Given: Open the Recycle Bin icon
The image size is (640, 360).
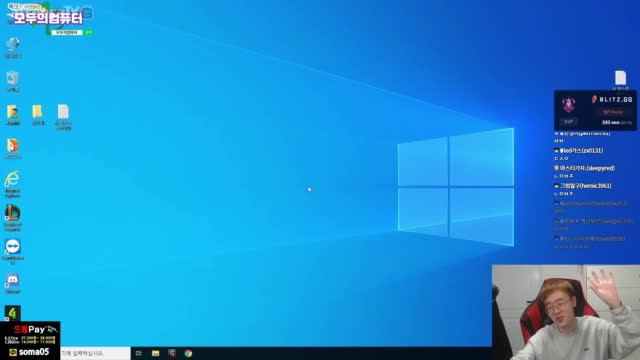Looking at the screenshot, I should (13, 81).
